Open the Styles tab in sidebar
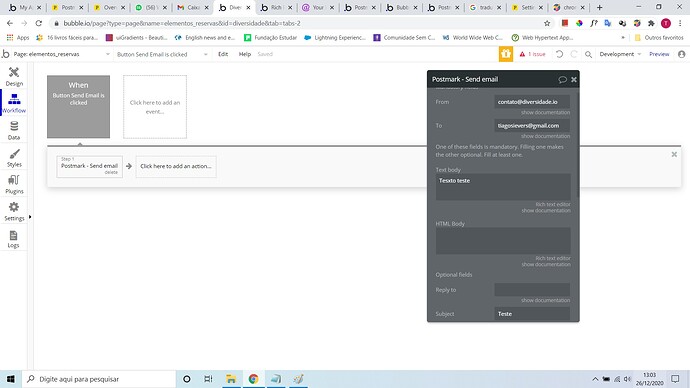The width and height of the screenshot is (690, 388). click(x=14, y=158)
